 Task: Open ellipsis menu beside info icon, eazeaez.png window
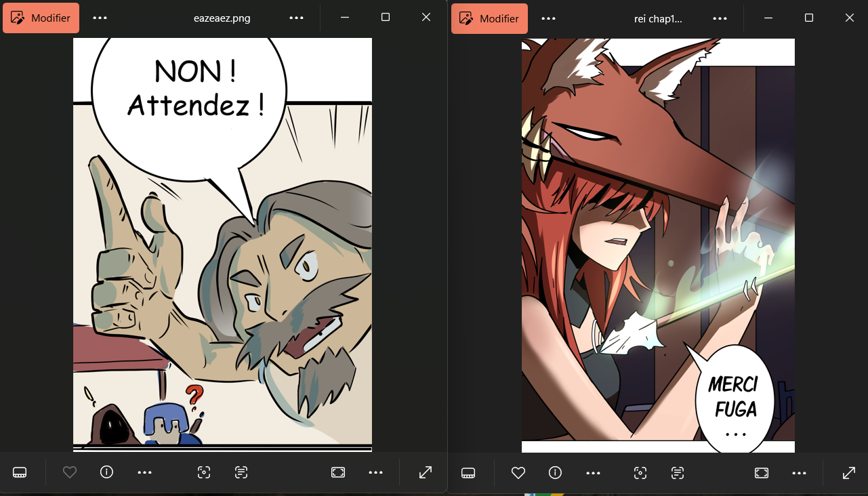pos(144,472)
